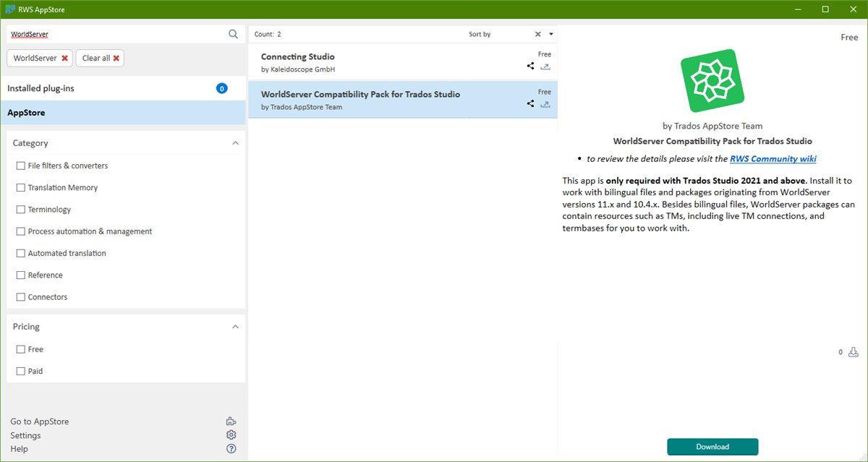Open the Sort by dropdown
The width and height of the screenshot is (868, 462).
(x=550, y=34)
